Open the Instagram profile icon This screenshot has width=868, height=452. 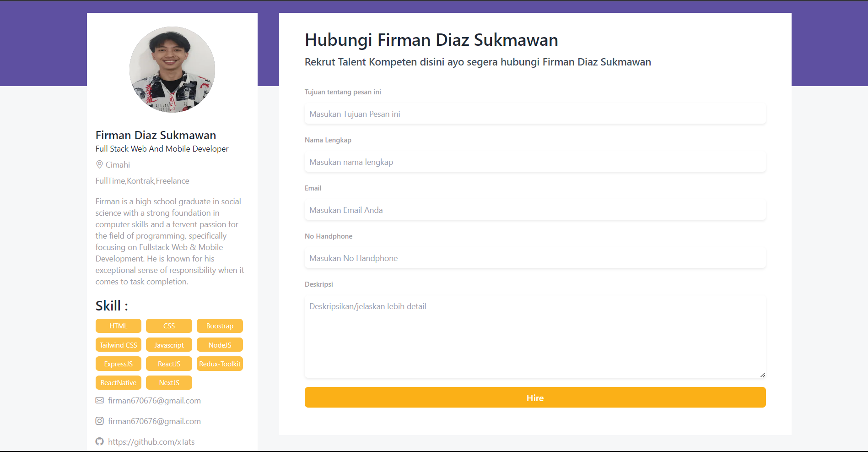[99, 421]
